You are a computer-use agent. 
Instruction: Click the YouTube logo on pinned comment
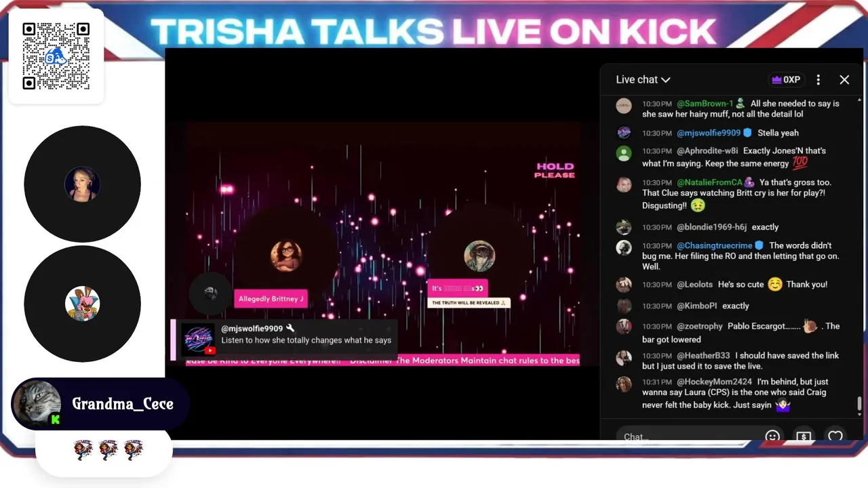pos(210,350)
